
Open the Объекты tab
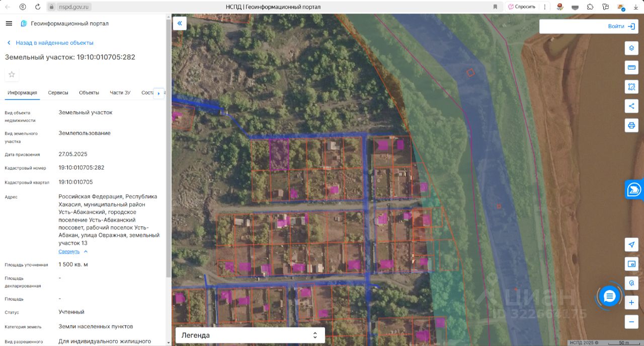(x=89, y=93)
